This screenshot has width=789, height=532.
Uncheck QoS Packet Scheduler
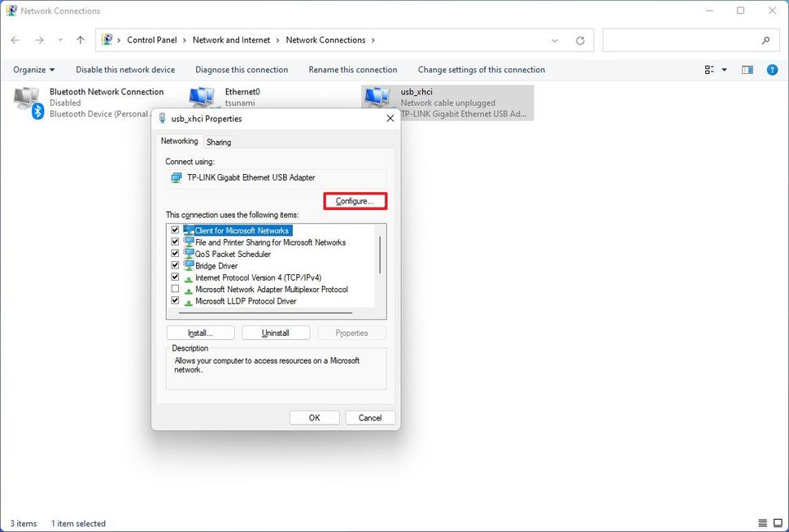[174, 253]
